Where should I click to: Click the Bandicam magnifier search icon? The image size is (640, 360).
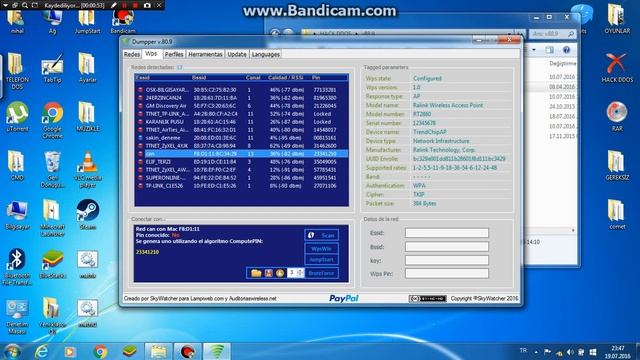pos(25,5)
